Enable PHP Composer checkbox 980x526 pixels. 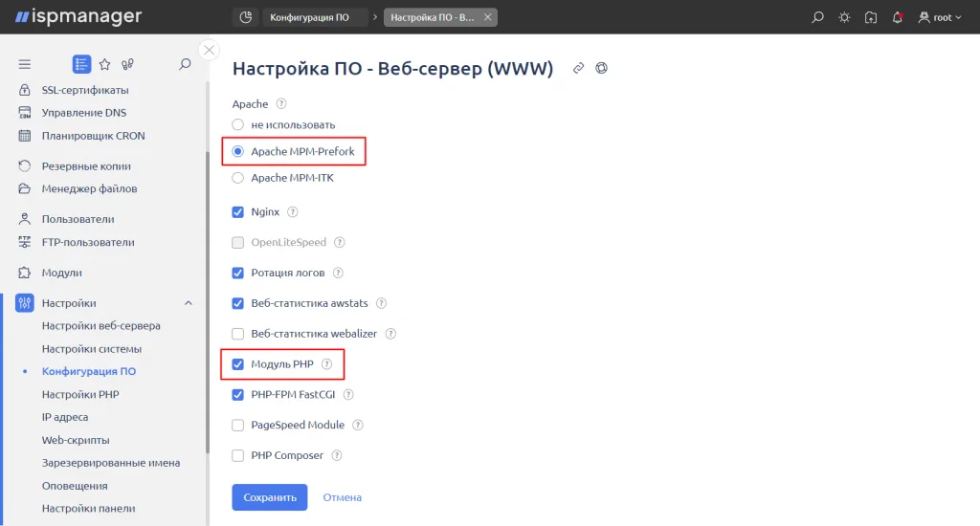pos(237,455)
